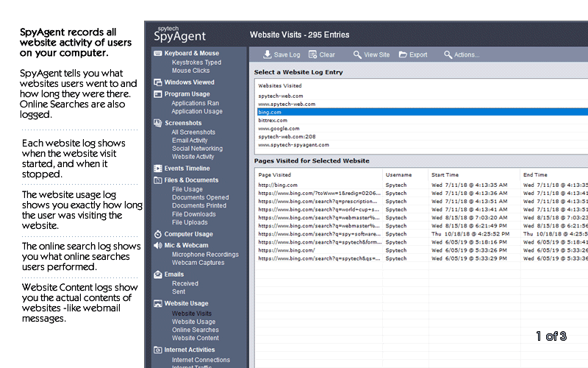Select Website Usage sub-item under Website Usage

click(193, 322)
